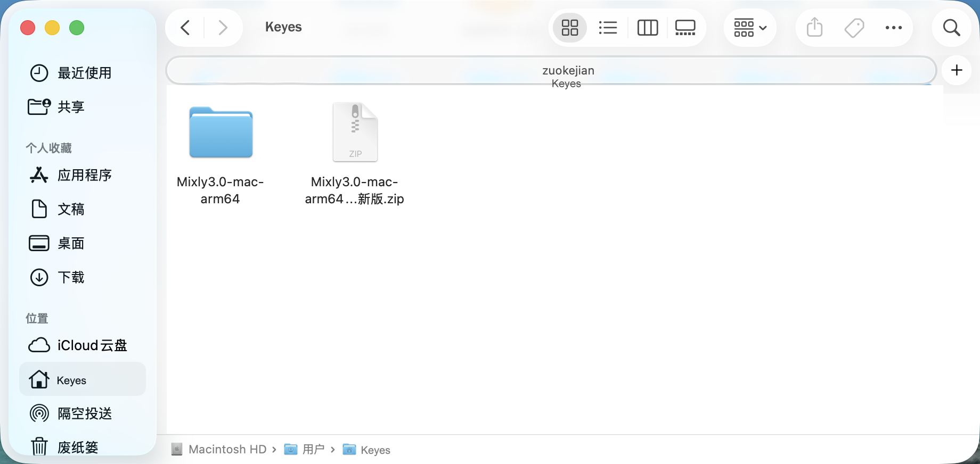Click the document icon beside 文稿
The height and width of the screenshot is (464, 980).
point(39,209)
